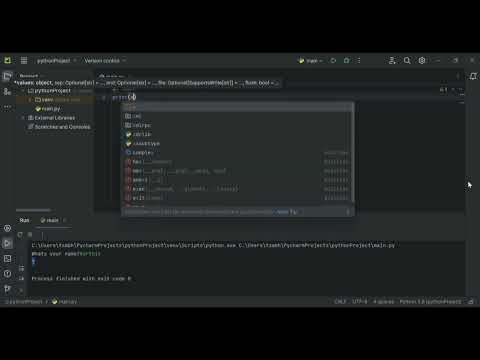Open the Terminal tool window icon

[x=7, y=259]
